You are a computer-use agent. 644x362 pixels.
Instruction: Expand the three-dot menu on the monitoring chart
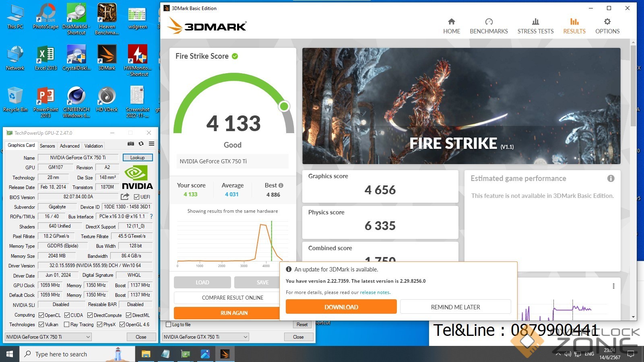click(x=613, y=286)
